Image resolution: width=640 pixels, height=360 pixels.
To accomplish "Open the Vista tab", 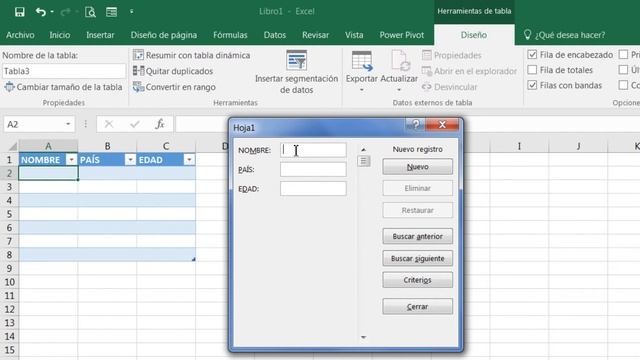I will click(354, 35).
